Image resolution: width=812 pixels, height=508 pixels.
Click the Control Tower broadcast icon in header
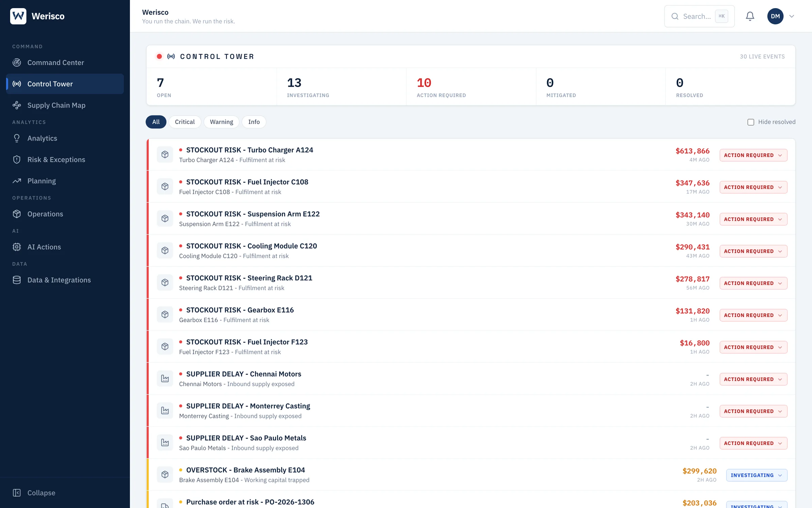171,57
